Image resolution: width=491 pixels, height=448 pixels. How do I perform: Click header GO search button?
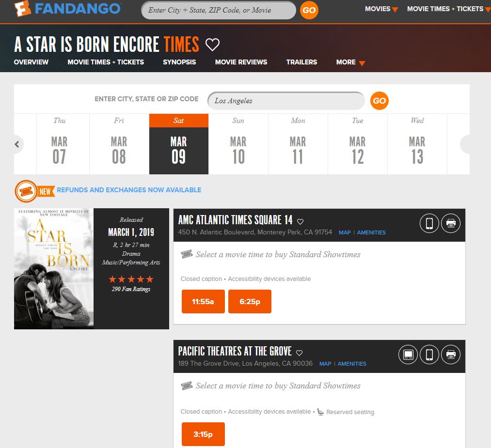[x=309, y=10]
